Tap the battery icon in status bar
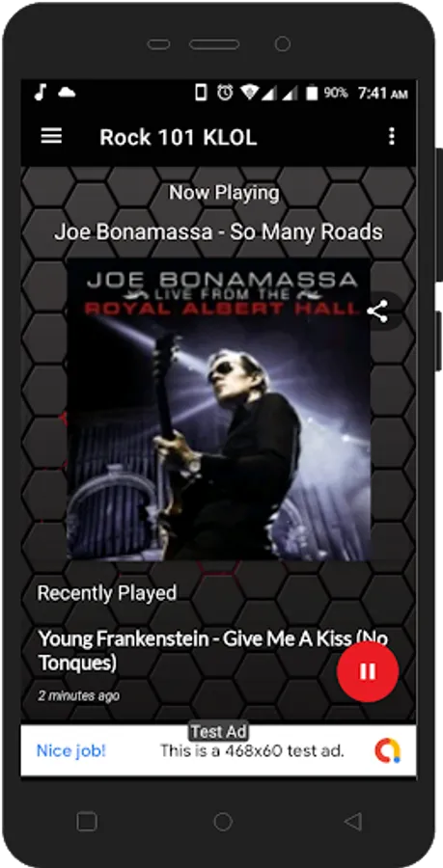Viewport: 443px width, 868px height. [312, 93]
